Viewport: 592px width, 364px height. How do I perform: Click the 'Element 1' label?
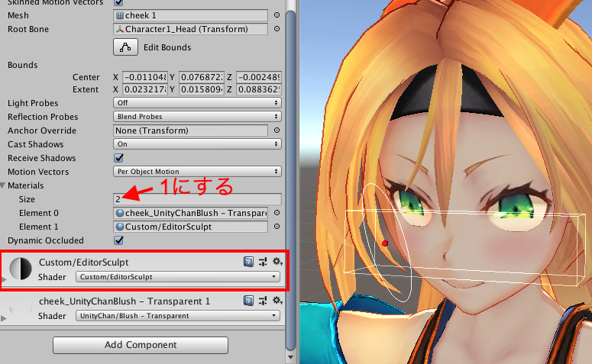38,227
